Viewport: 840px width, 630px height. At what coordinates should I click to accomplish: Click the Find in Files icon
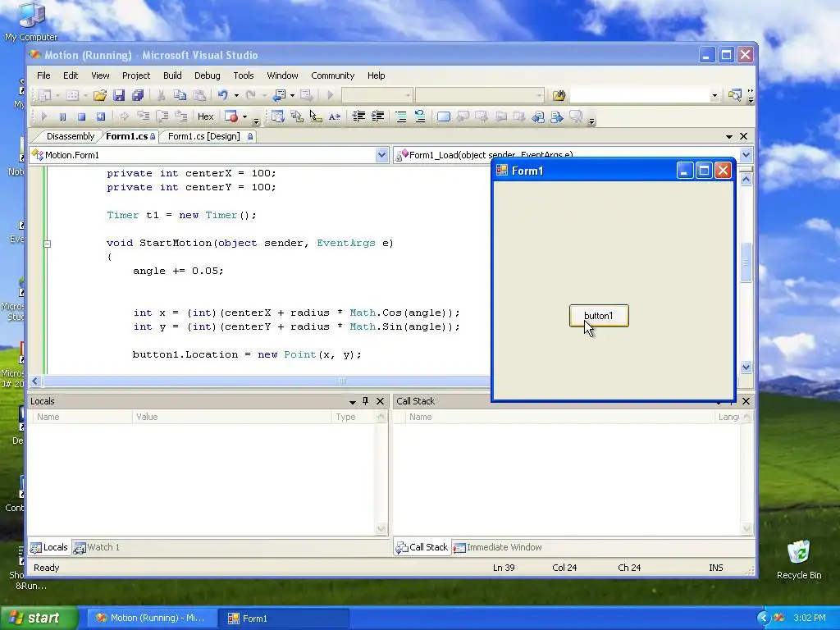click(x=559, y=95)
